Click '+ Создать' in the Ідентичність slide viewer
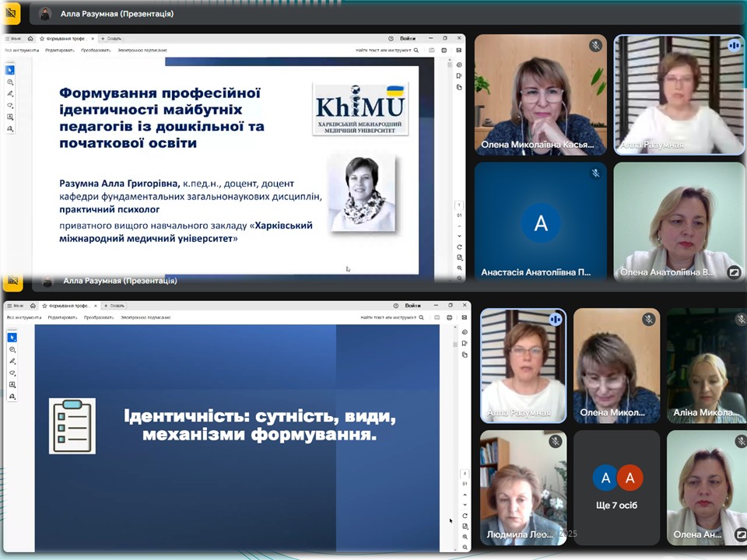The height and width of the screenshot is (560, 747). (x=112, y=306)
